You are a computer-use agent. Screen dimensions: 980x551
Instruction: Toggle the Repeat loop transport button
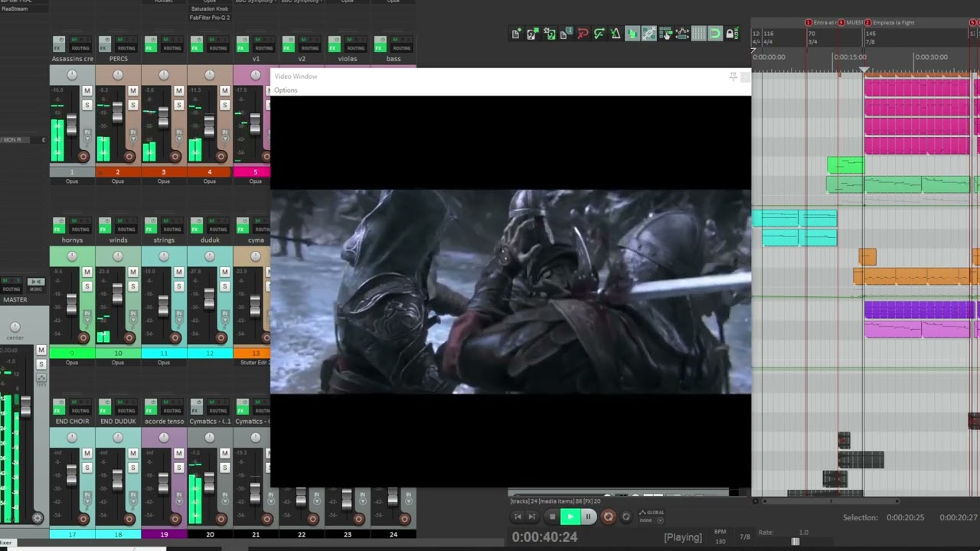coord(626,517)
